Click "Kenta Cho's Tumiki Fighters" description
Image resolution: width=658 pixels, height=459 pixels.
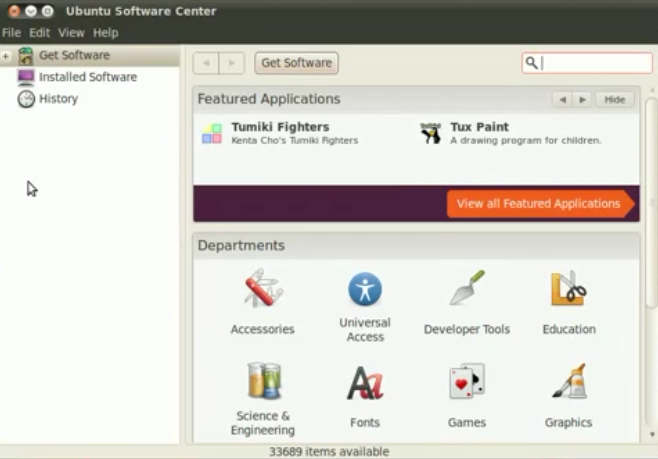tap(295, 141)
